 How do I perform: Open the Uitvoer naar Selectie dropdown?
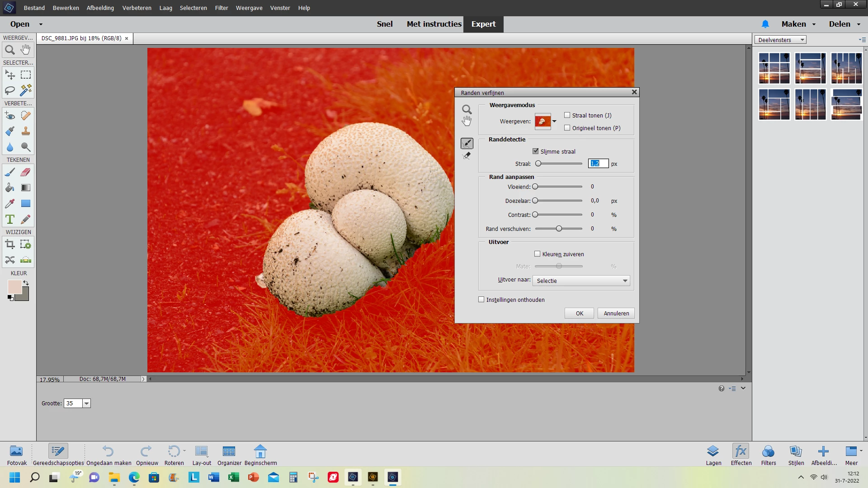(581, 281)
